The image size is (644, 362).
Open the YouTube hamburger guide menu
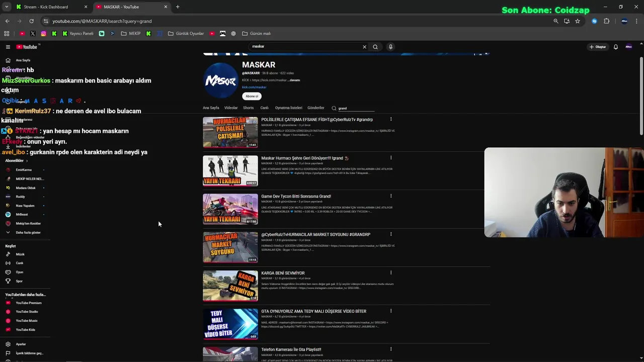(8, 47)
